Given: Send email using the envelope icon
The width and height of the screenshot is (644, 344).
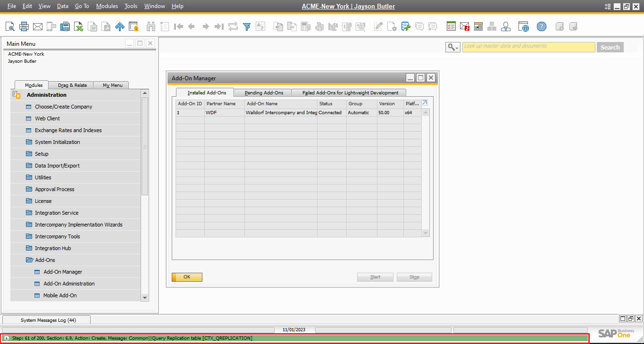Looking at the screenshot, I should [x=38, y=26].
